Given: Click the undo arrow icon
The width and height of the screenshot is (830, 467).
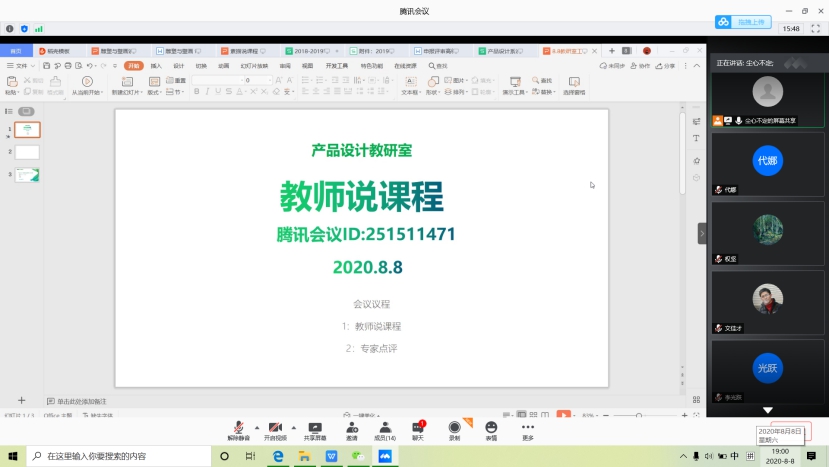Looking at the screenshot, I should click(x=89, y=66).
